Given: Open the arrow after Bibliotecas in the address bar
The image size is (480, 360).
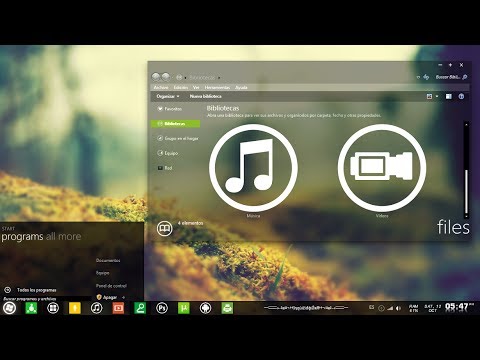Looking at the screenshot, I should (219, 78).
